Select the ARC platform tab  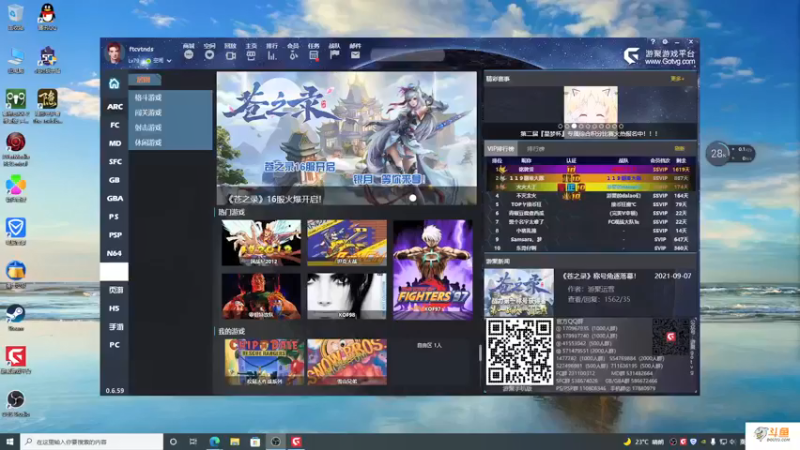114,107
